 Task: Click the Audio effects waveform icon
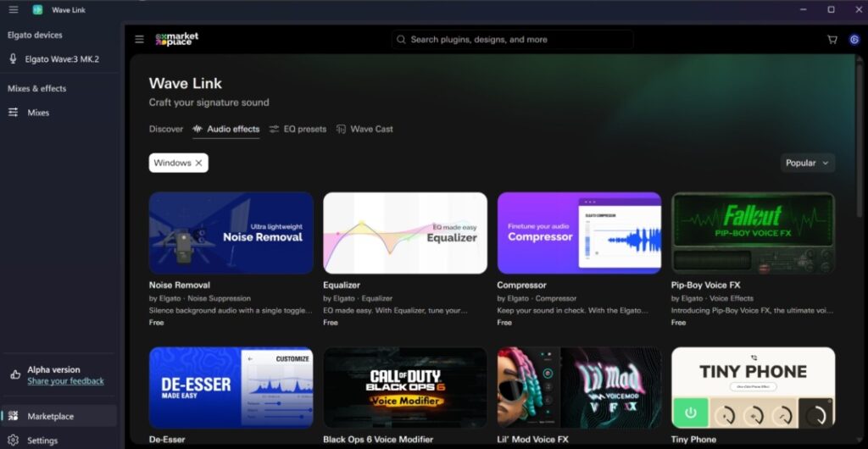point(197,129)
